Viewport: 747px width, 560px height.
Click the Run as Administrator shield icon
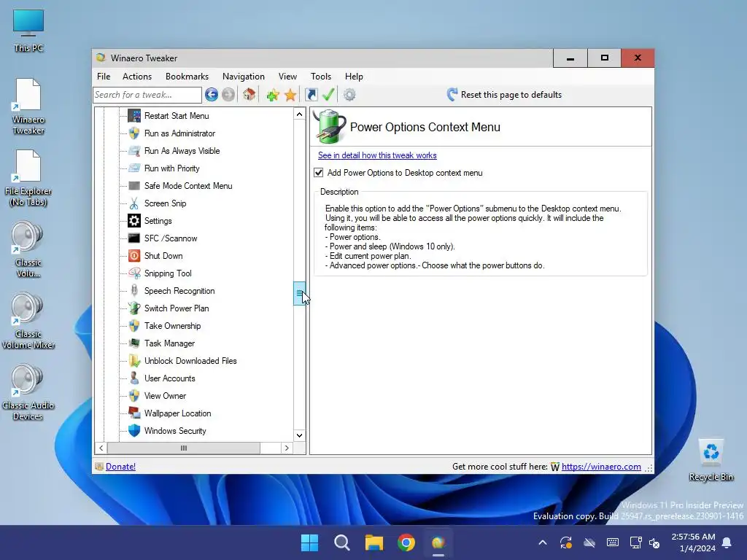click(134, 133)
